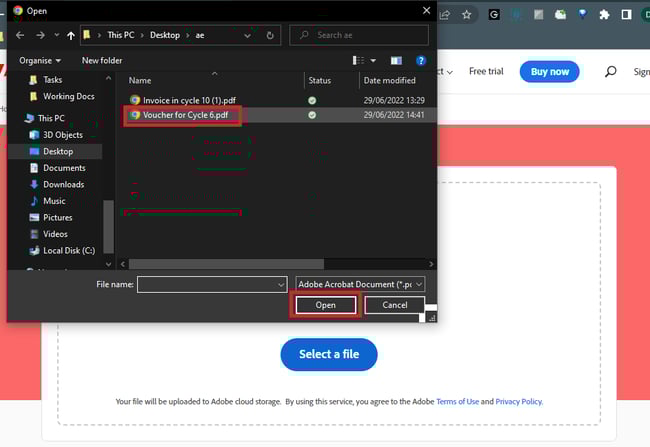This screenshot has width=650, height=447.
Task: Expand the File name history dropdown
Action: 280,285
